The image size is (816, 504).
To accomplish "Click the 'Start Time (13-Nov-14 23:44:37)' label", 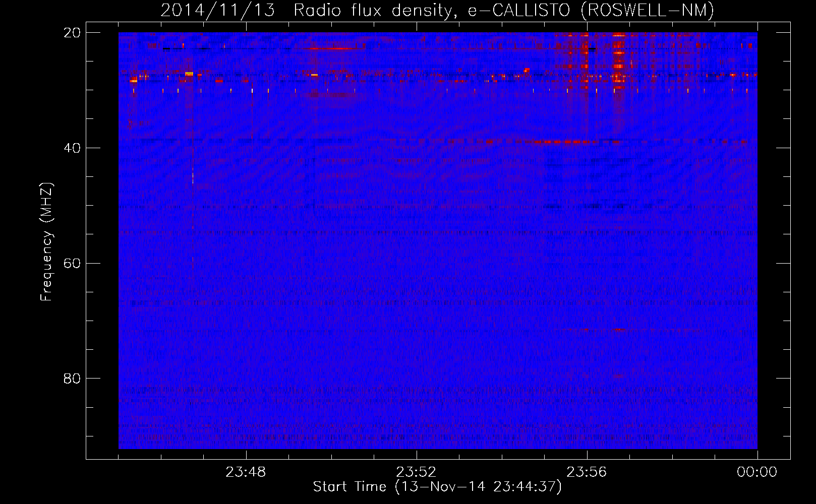I will [437, 487].
